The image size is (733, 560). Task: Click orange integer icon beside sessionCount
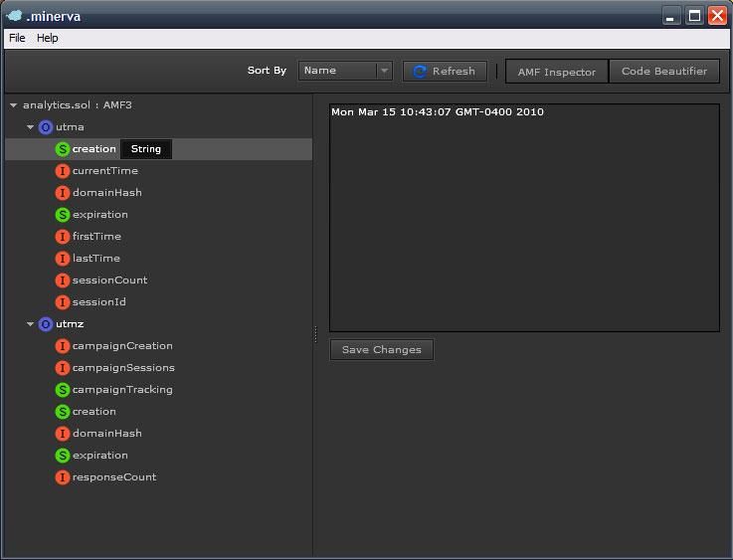(x=63, y=280)
